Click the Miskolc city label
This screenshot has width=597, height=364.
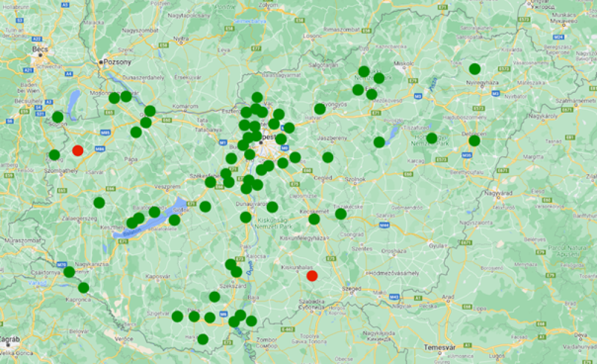(x=404, y=63)
